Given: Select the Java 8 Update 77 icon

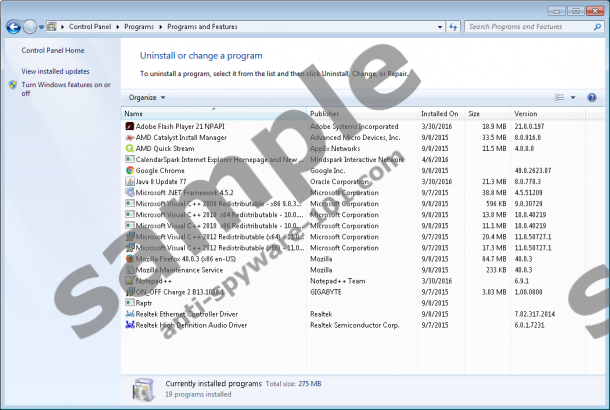Looking at the screenshot, I should coord(129,181).
